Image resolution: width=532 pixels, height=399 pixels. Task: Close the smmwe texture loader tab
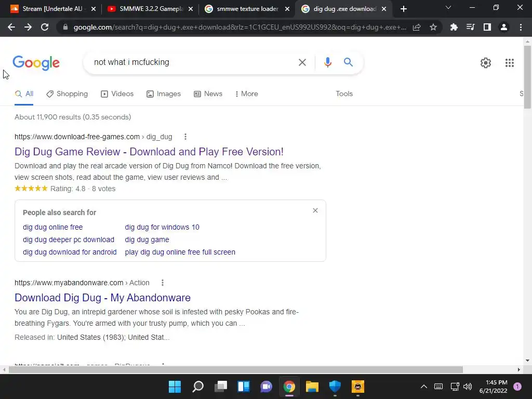287,9
